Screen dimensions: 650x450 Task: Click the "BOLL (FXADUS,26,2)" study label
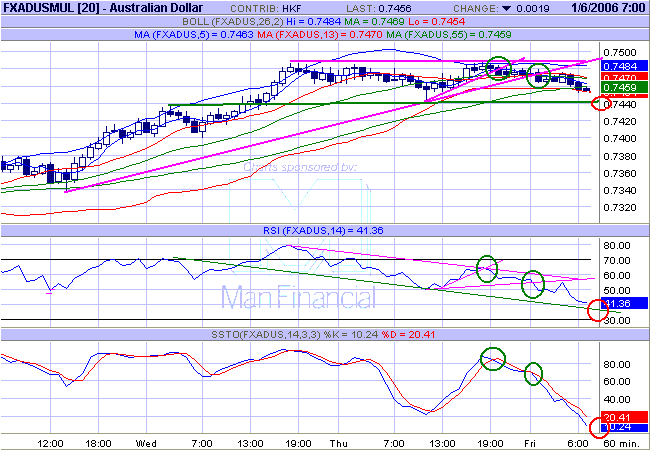pos(233,22)
